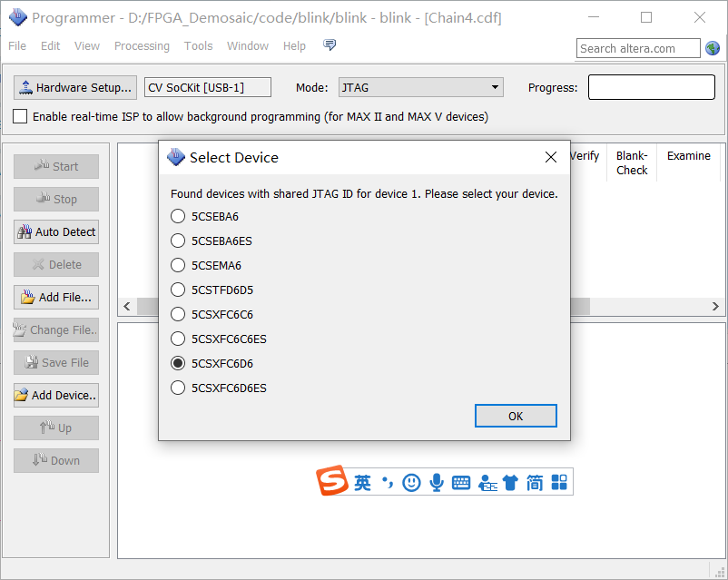This screenshot has height=580, width=728.
Task: Select the 5CSEBA6 device
Action: [x=179, y=216]
